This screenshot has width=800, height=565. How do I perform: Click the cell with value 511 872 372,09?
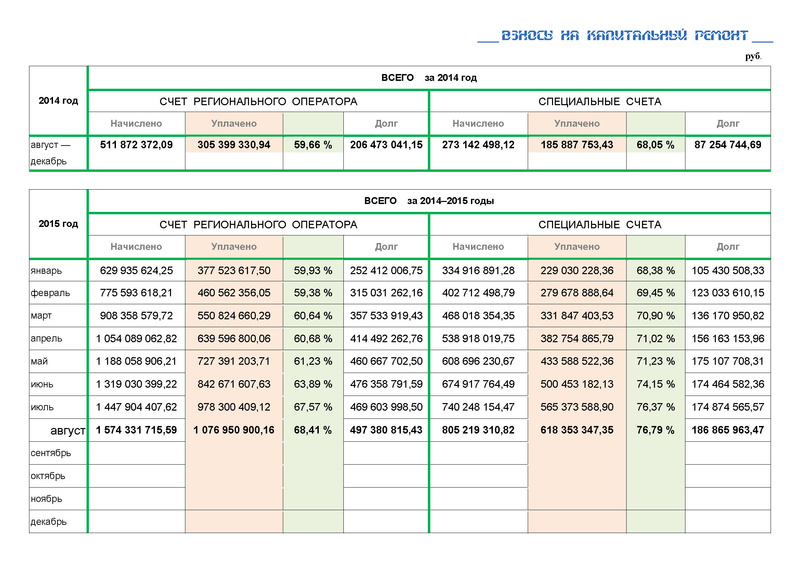(137, 145)
